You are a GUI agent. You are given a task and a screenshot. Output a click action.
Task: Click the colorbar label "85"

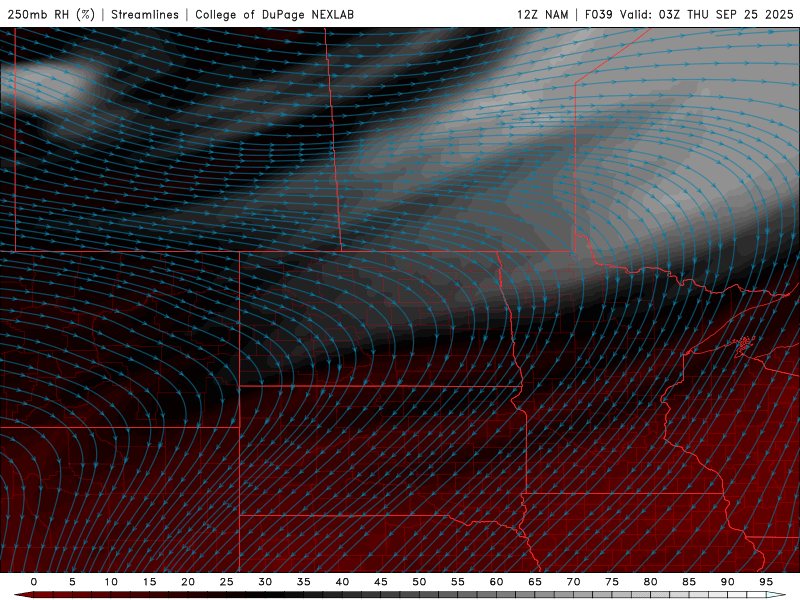(x=689, y=582)
